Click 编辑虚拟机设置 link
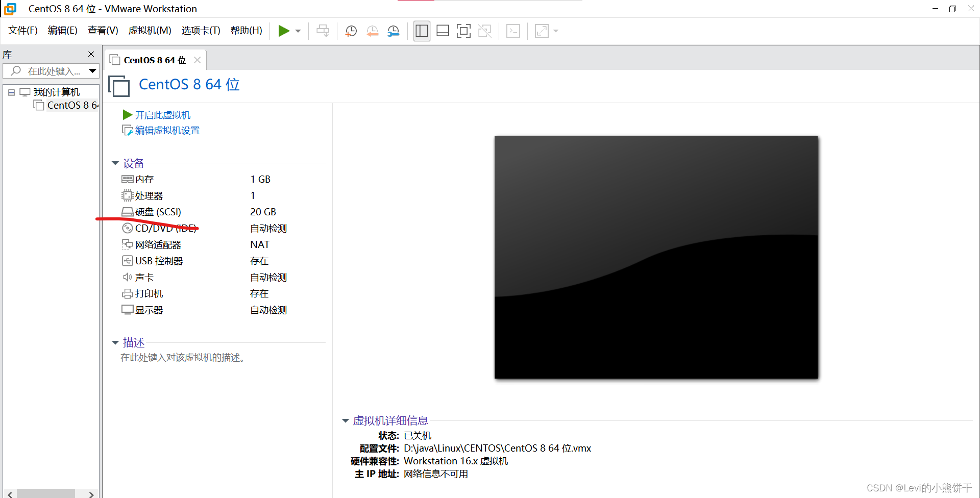Image resolution: width=980 pixels, height=498 pixels. pyautogui.click(x=167, y=131)
